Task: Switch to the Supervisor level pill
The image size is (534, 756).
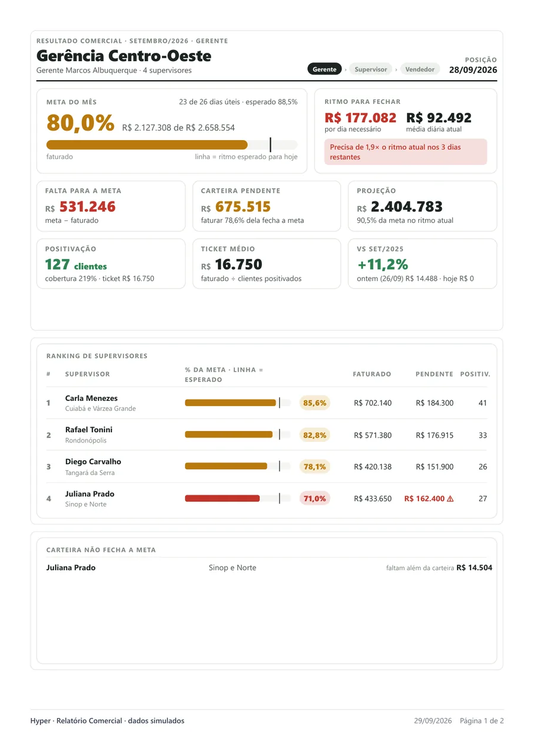Action: coord(371,69)
